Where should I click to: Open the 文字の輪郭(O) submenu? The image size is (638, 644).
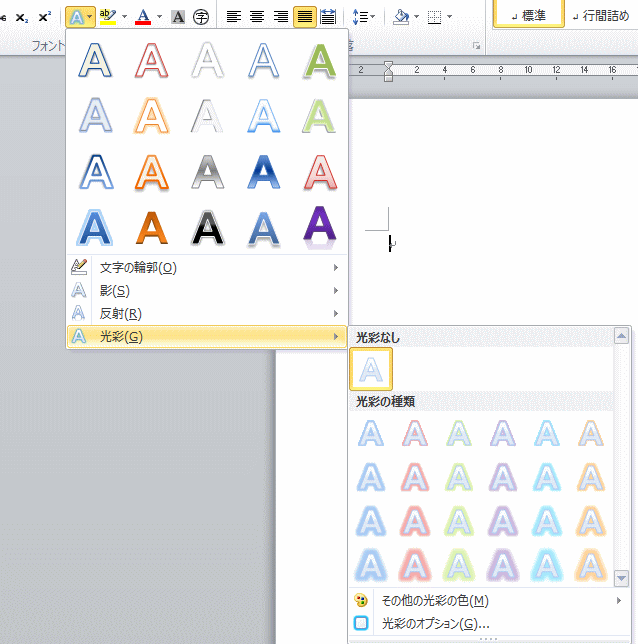point(207,268)
